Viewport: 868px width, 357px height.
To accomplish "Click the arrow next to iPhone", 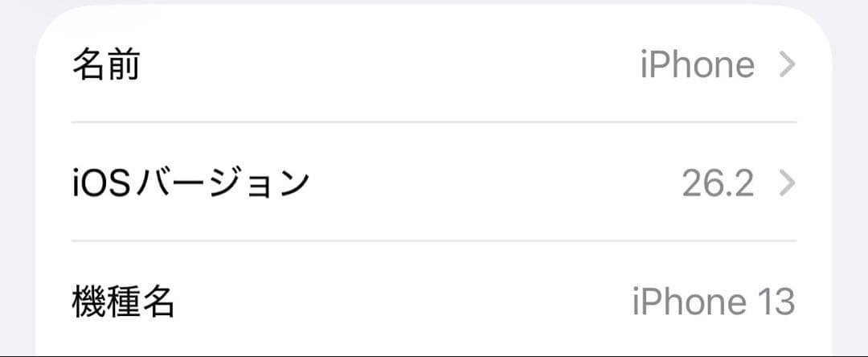I will click(x=788, y=65).
